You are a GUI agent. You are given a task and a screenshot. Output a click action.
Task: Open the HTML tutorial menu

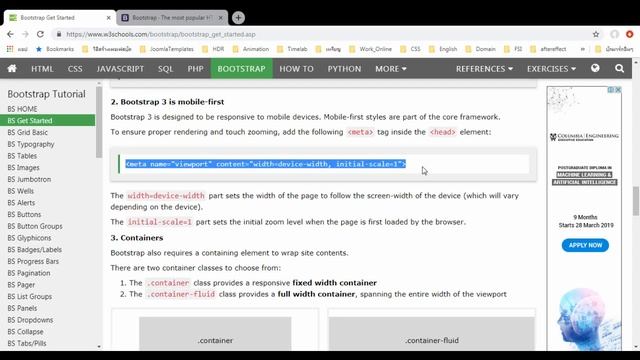click(x=42, y=69)
